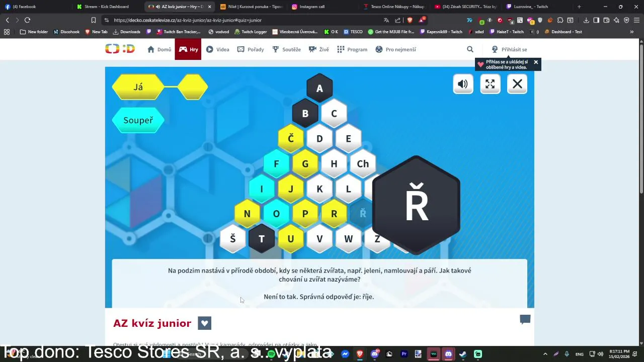This screenshot has height=362, width=644.
Task: Go back in browser history
Action: click(x=7, y=20)
